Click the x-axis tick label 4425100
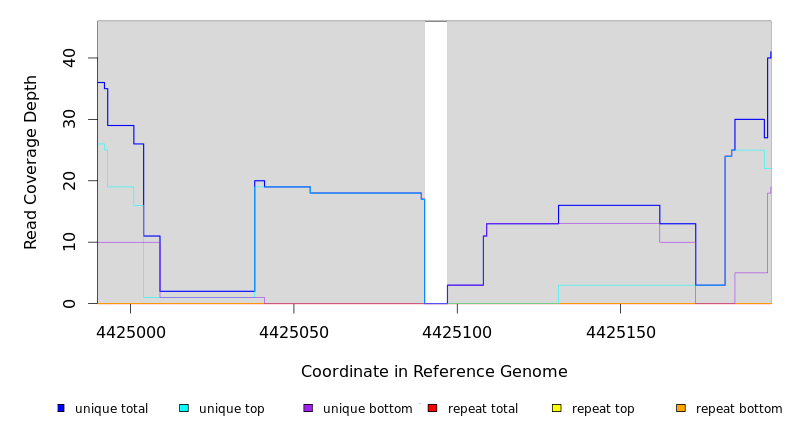This screenshot has height=432, width=792. [x=457, y=331]
